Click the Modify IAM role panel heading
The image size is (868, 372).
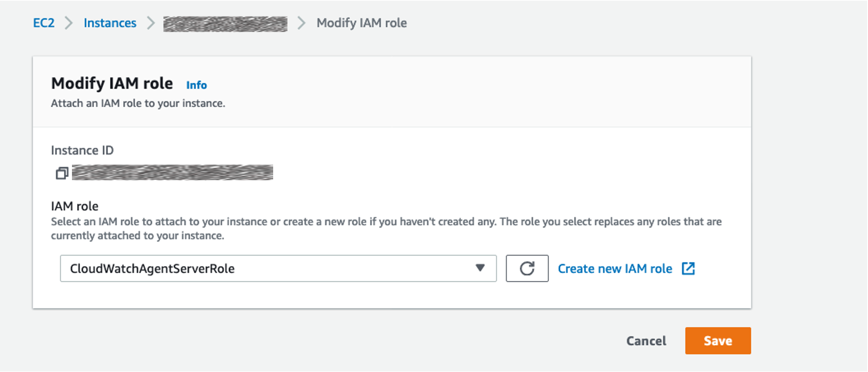(x=112, y=83)
